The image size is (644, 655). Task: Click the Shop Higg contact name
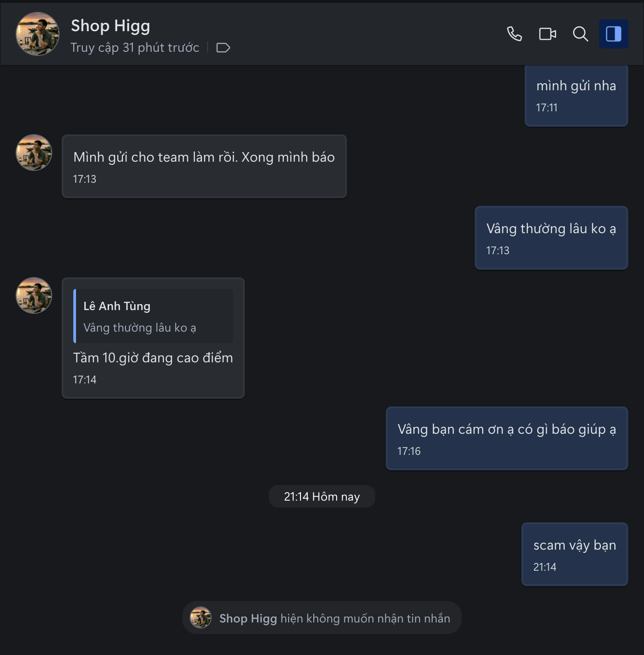110,26
